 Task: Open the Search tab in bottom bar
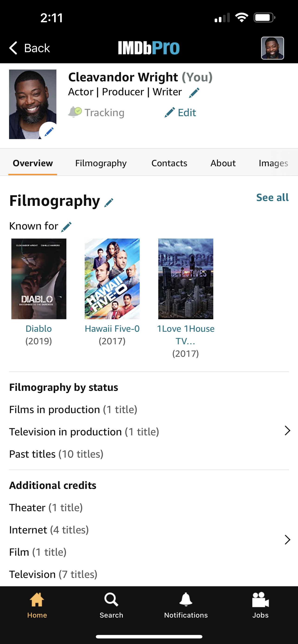(111, 605)
